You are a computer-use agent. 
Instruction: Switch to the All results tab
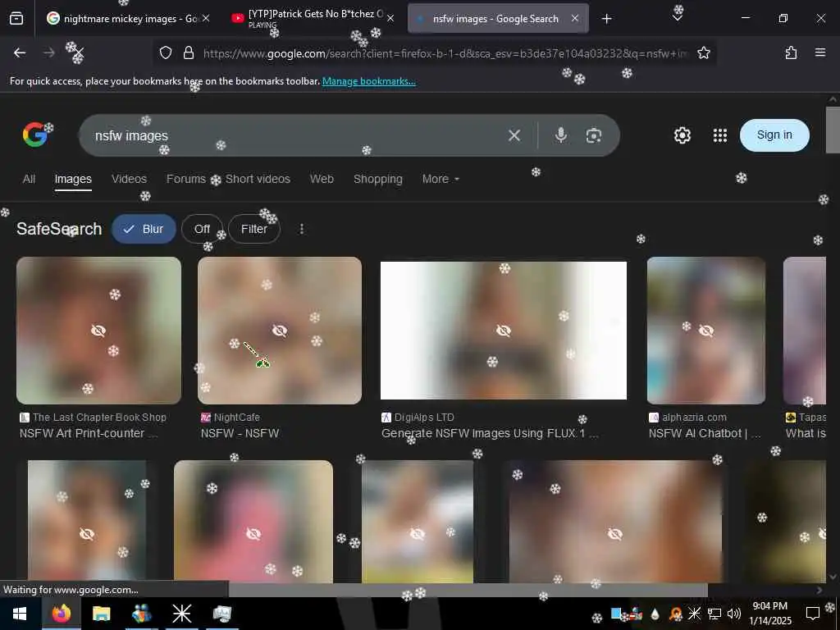(29, 179)
